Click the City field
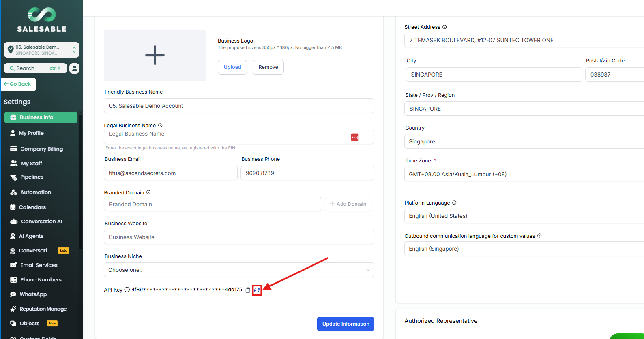Viewport: 644px width, 339px height. (x=494, y=75)
